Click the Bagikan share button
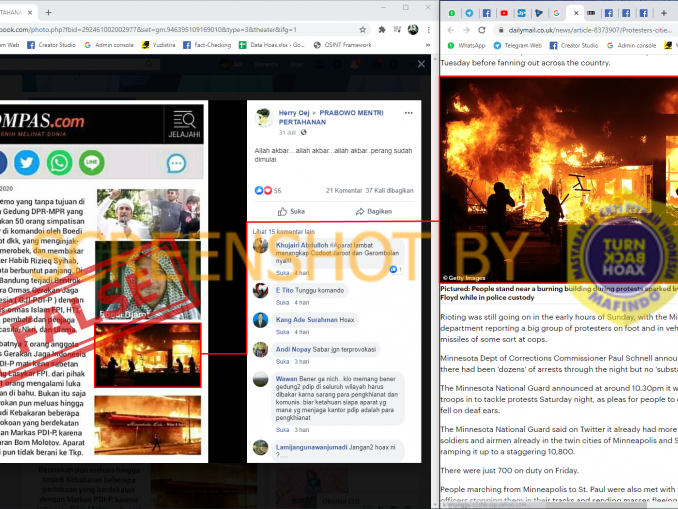Screen dimensions: 678x509 (374, 211)
